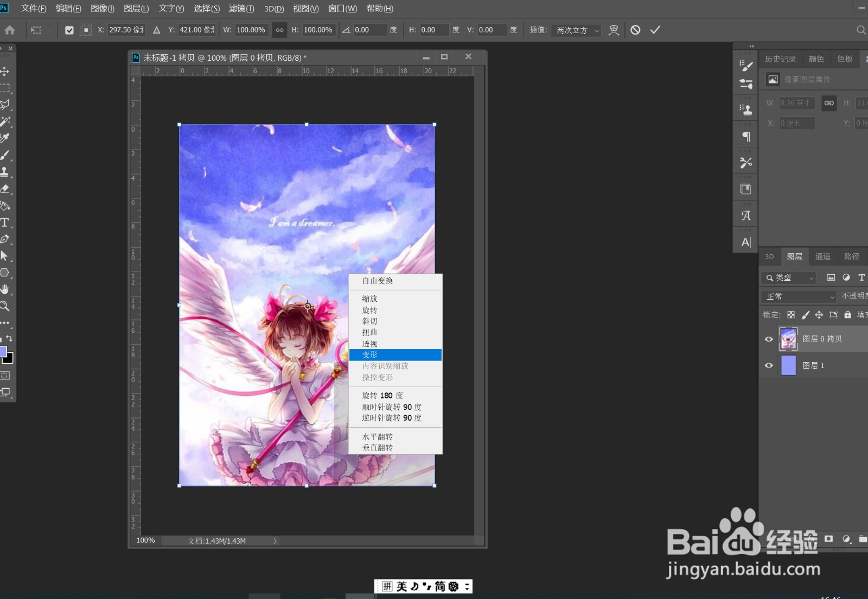Open the Clone Source panel icon
868x599 pixels.
point(746,110)
